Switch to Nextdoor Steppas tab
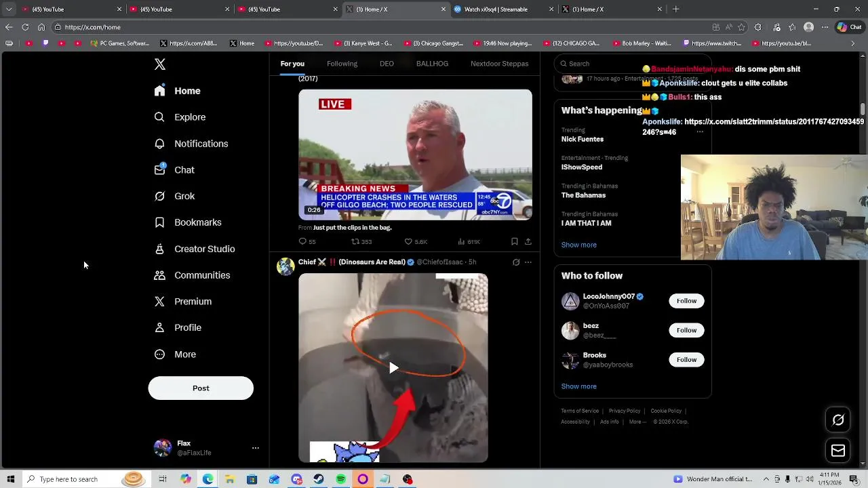 (499, 64)
